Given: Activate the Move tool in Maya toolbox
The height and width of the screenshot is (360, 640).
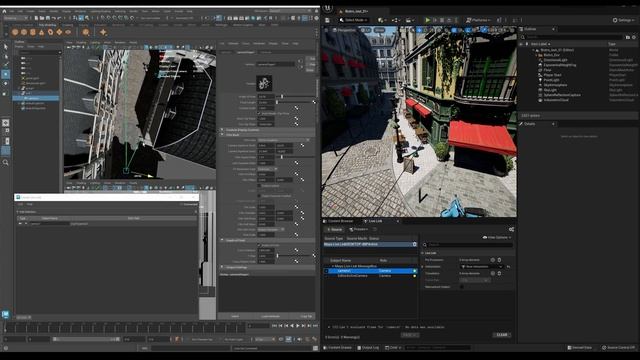Looking at the screenshot, I should click(x=6, y=74).
